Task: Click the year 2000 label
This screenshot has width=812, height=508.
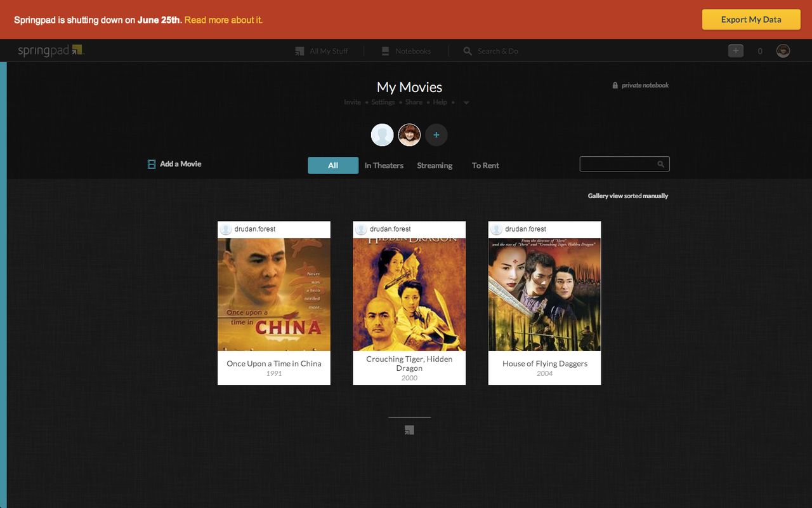Action: (409, 378)
